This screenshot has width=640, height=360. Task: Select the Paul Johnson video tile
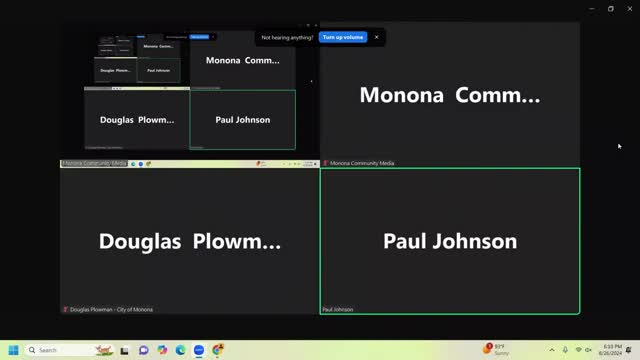coord(450,241)
